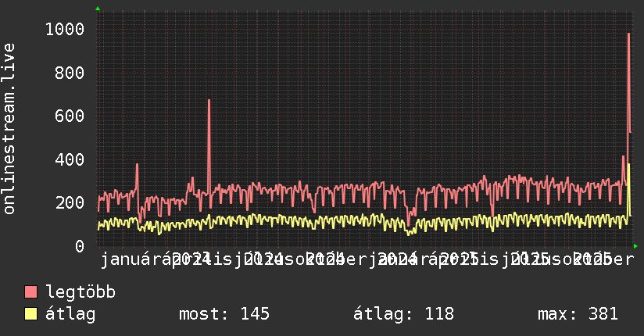Click the 0 y-axis label
Viewport: 644px width, 336px height.
[80, 246]
